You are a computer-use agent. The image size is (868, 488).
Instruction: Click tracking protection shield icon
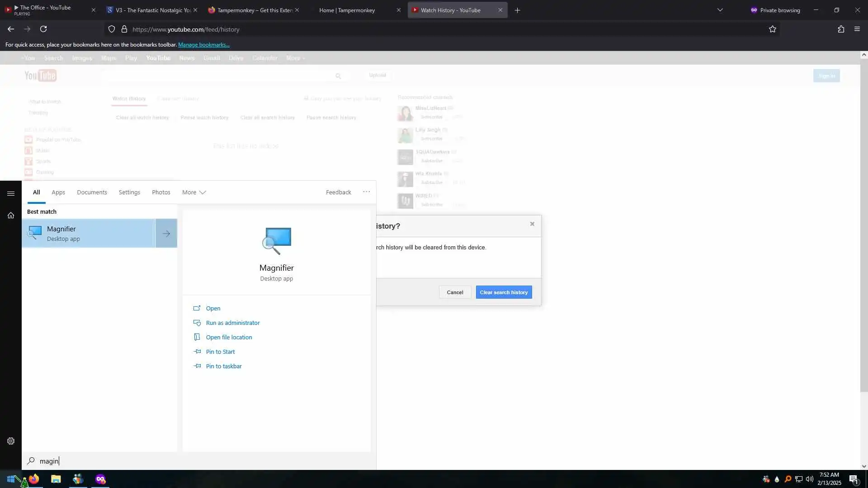pyautogui.click(x=112, y=29)
